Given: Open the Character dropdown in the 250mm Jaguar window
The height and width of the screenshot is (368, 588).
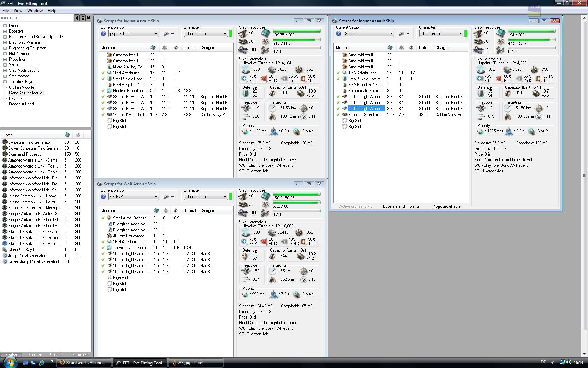Looking at the screenshot, I should 441,34.
